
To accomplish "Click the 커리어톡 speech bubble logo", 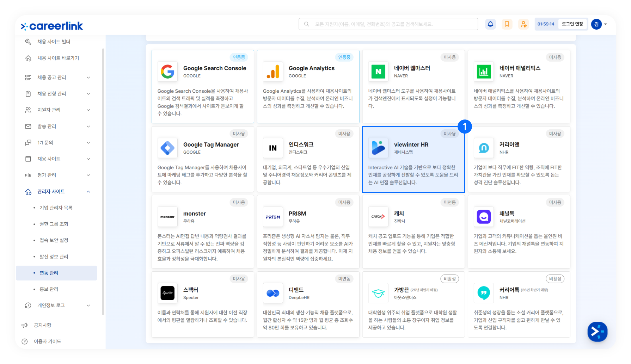I will tap(484, 293).
